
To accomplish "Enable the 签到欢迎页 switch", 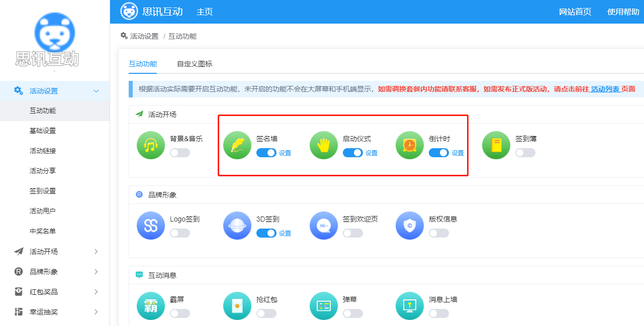I will [353, 233].
